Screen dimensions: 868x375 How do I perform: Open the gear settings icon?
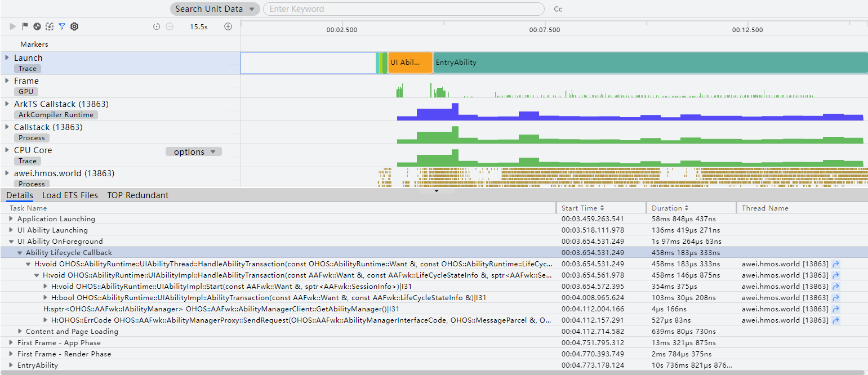pyautogui.click(x=74, y=26)
